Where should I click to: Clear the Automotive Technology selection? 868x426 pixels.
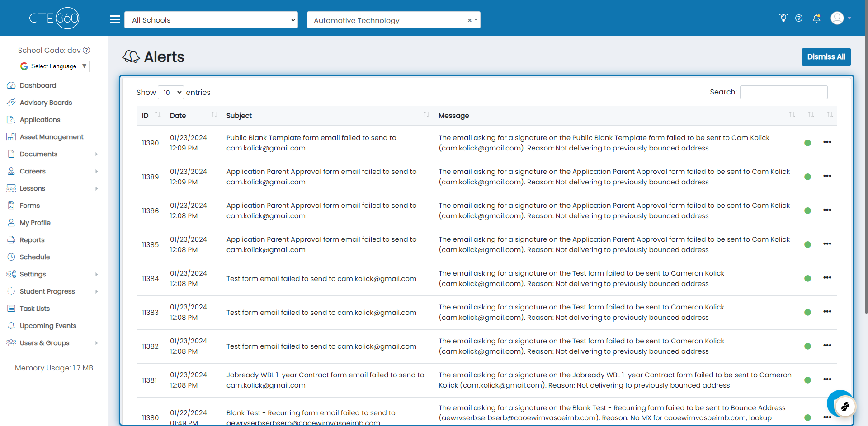point(469,20)
